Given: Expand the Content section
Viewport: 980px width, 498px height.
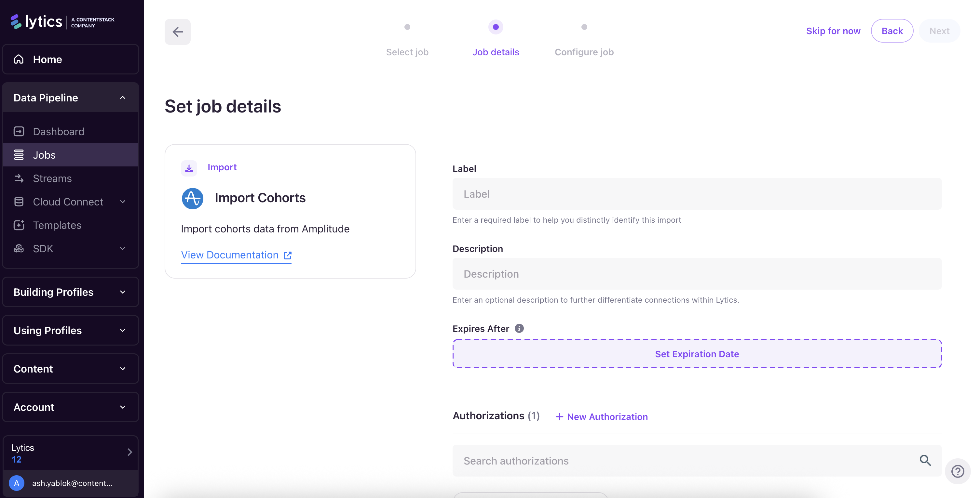Looking at the screenshot, I should pos(71,369).
